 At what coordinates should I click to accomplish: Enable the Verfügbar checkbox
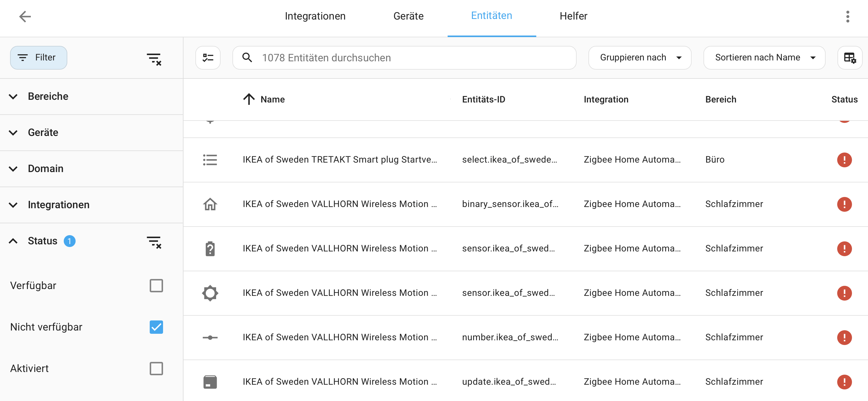coord(156,285)
